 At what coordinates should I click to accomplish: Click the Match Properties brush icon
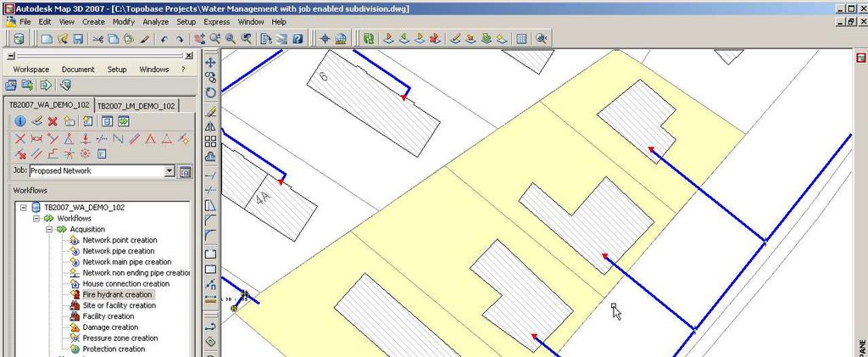[x=144, y=39]
